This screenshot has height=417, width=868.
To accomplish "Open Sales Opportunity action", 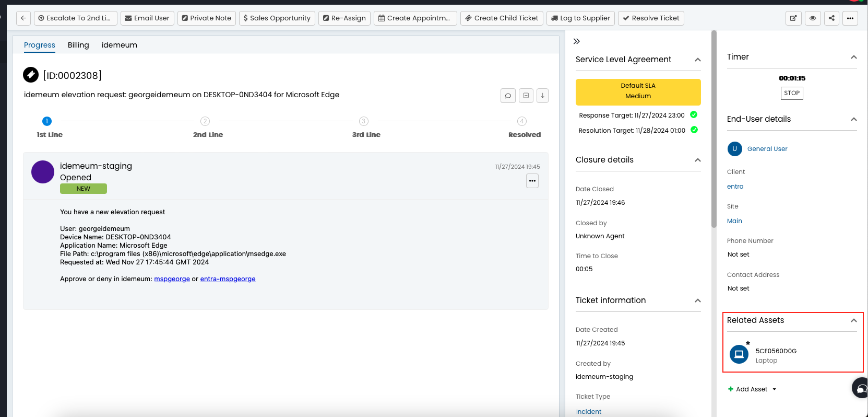I will [277, 18].
